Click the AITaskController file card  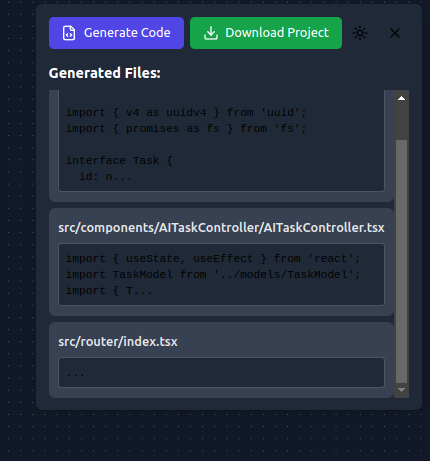coord(221,262)
